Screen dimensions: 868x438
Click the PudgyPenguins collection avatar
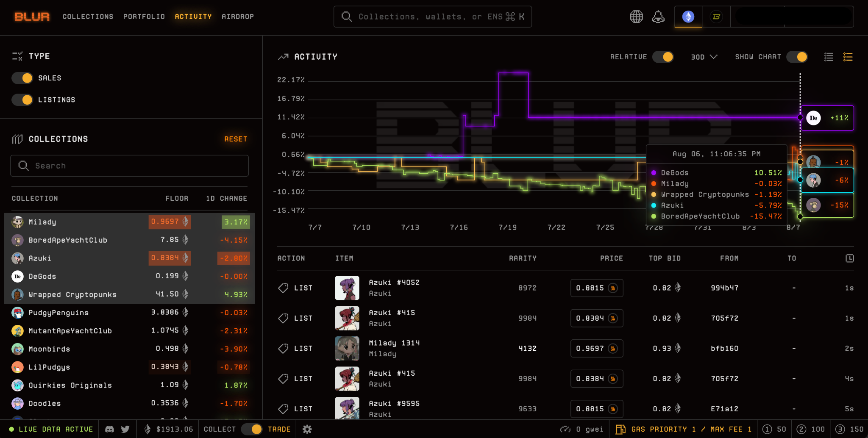[17, 313]
